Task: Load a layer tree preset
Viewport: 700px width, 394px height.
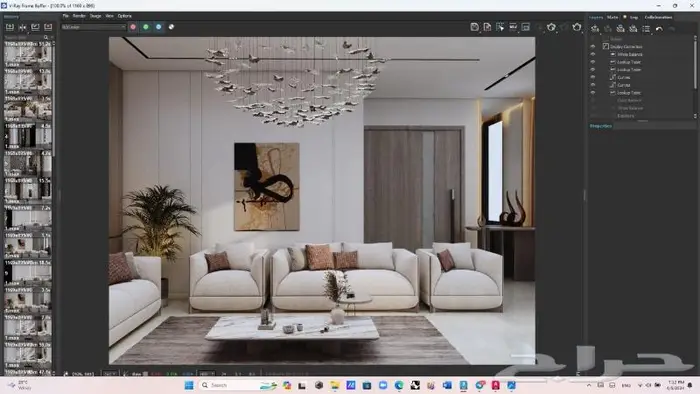Action: pos(633,29)
